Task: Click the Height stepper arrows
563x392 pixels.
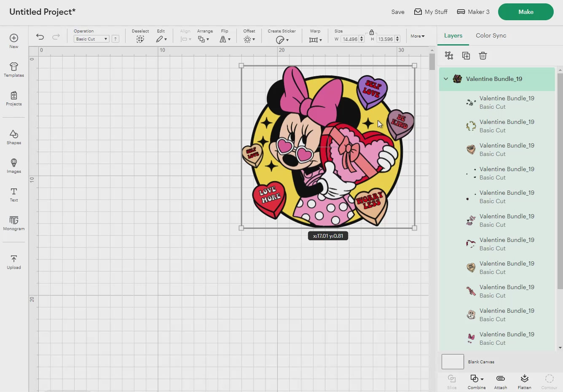Action: (x=397, y=39)
